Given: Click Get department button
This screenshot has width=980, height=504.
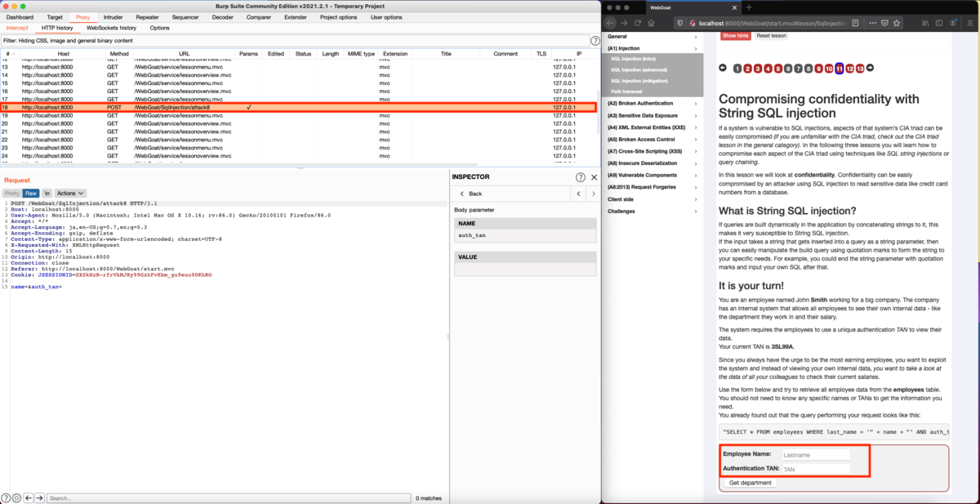Looking at the screenshot, I should point(750,483).
